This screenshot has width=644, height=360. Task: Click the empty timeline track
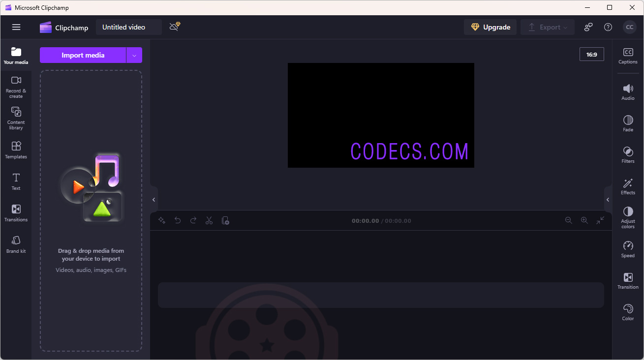click(x=381, y=295)
